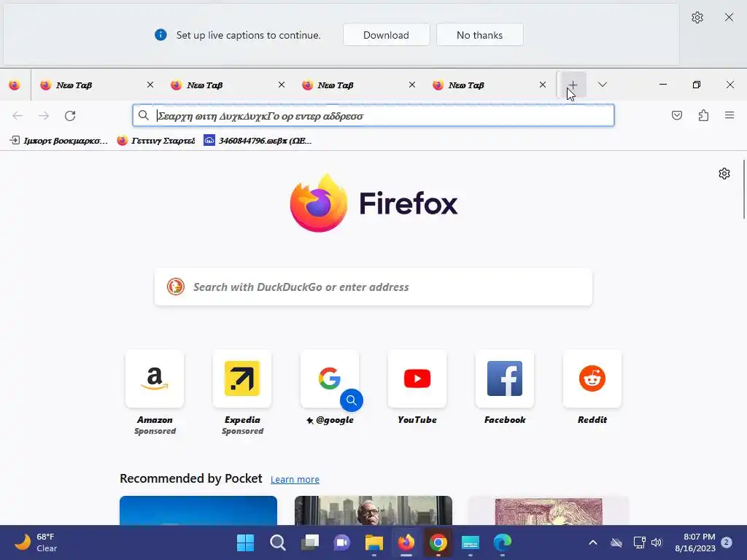Open the Pocket story with man photo

[x=373, y=510]
